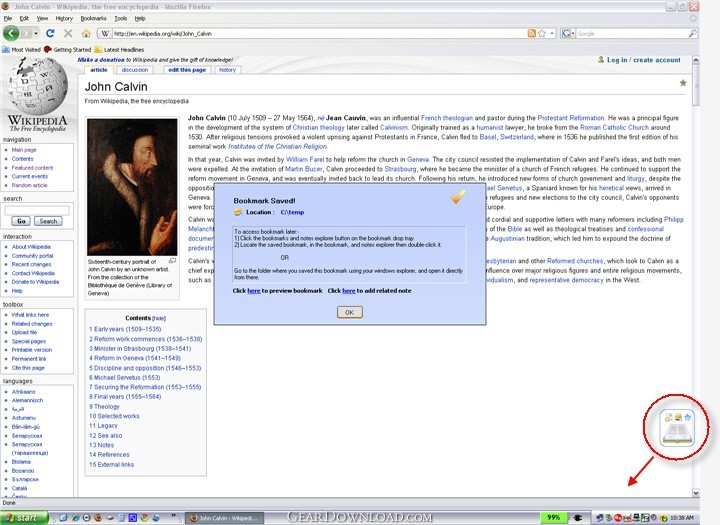Open the back/forward history dropdown arrow
Viewport: 720px width, 525px height.
tap(36, 34)
